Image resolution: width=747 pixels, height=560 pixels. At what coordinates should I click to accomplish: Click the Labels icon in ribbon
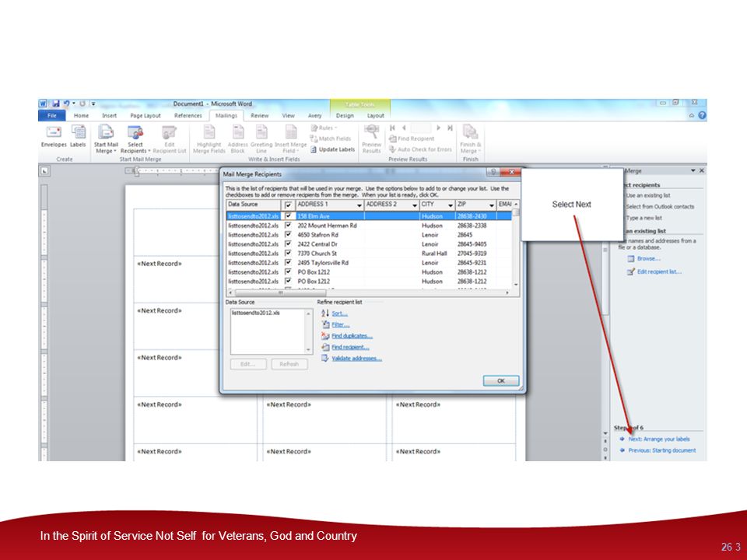pyautogui.click(x=78, y=137)
